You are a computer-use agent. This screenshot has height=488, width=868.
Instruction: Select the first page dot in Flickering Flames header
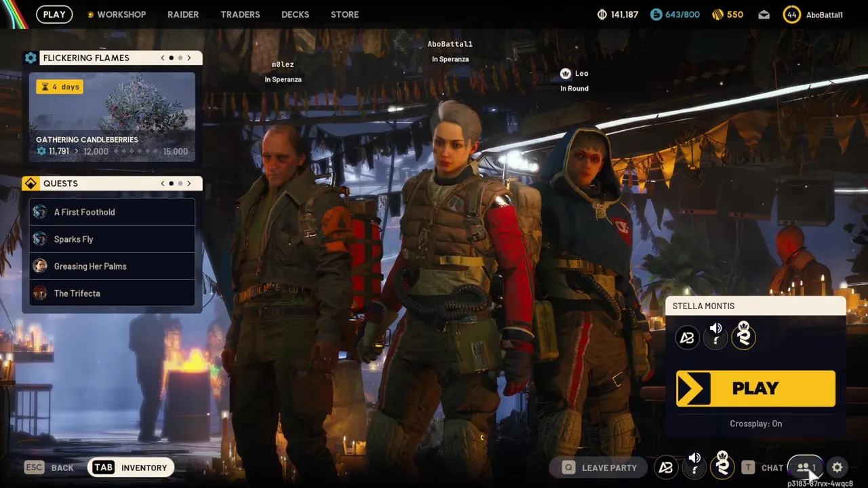(x=171, y=58)
